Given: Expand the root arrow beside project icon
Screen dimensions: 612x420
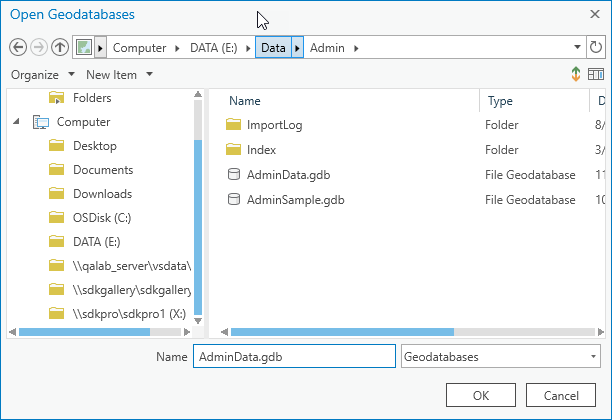Looking at the screenshot, I should pos(100,48).
